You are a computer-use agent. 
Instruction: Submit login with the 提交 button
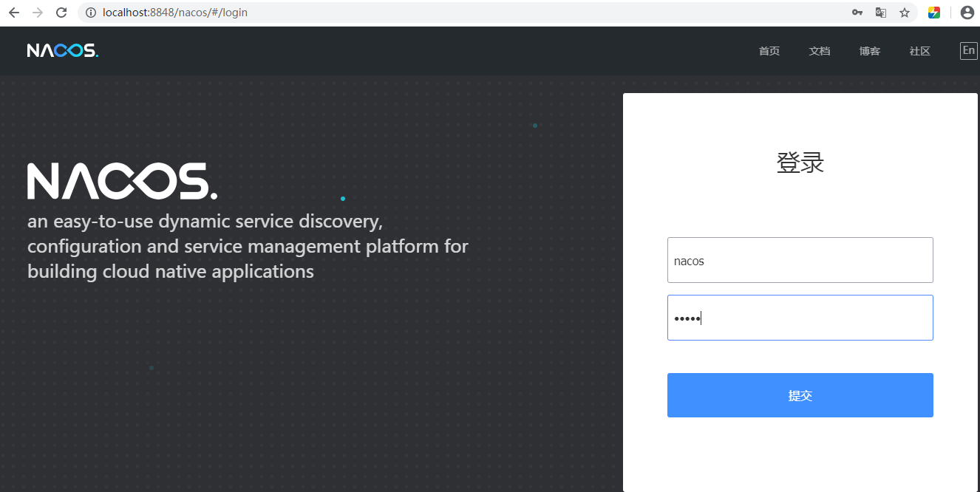[800, 395]
